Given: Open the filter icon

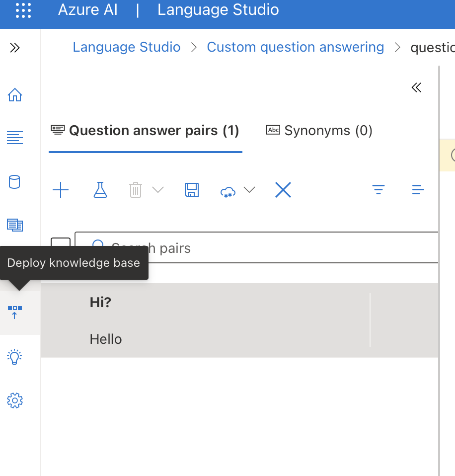Looking at the screenshot, I should pyautogui.click(x=379, y=189).
